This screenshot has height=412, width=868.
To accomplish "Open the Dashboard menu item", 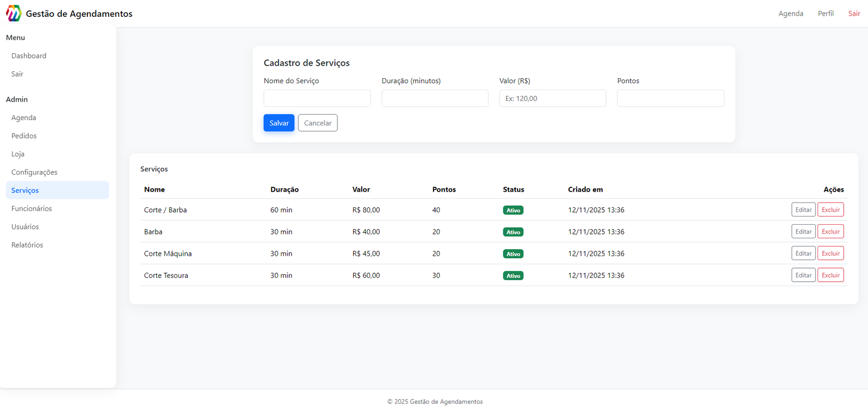I will click(x=29, y=56).
